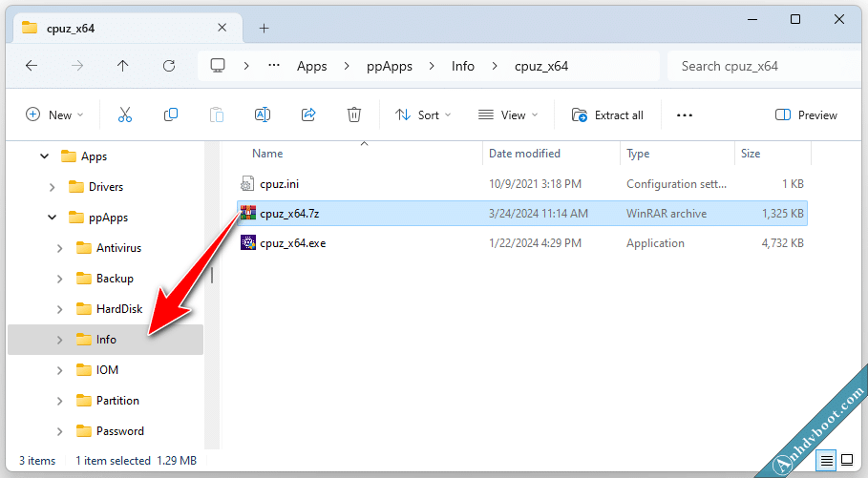868x478 pixels.
Task: Select the cpuz_x64.7z file name
Action: point(289,213)
